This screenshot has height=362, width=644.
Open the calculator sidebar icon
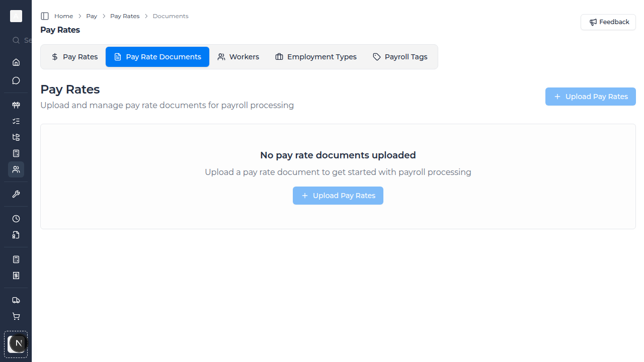[16, 153]
